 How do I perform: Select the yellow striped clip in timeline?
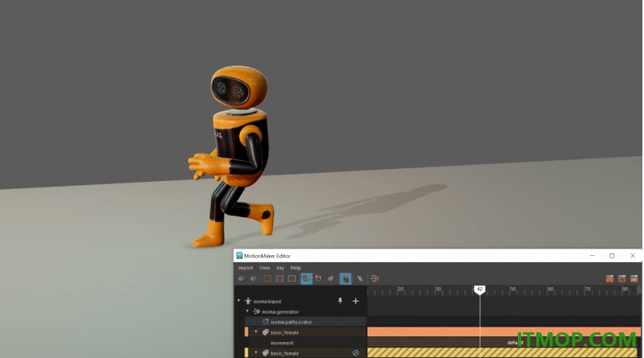click(x=502, y=352)
